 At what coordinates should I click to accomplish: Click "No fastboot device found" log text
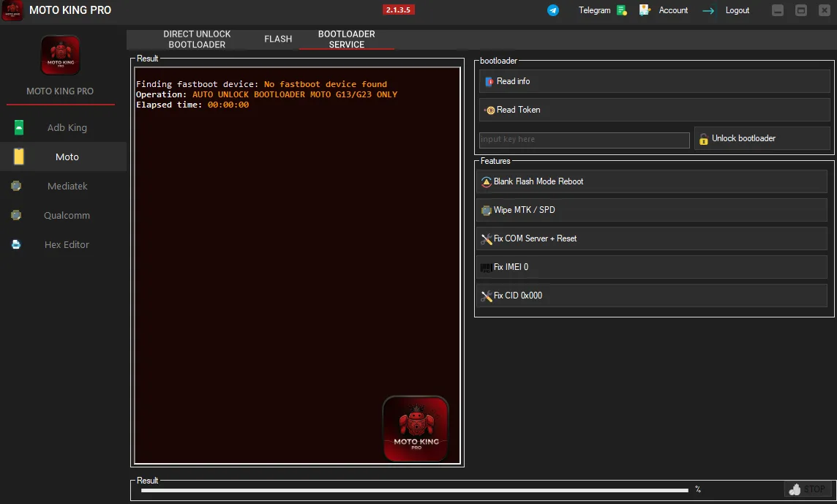326,84
